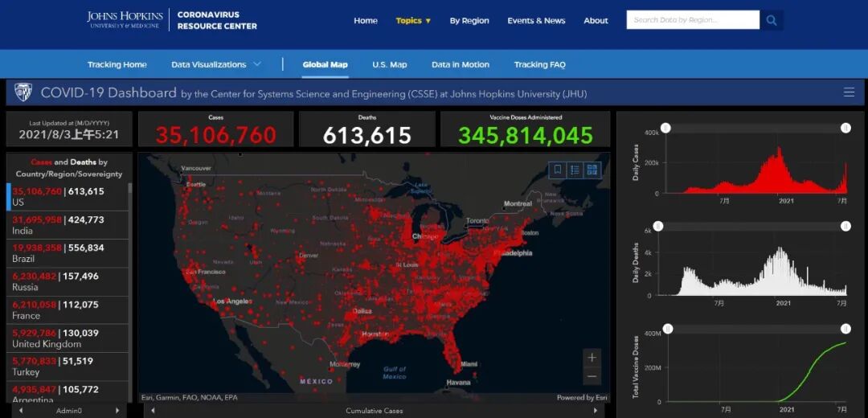Click Vaccine Doses Administered count
868x418 pixels.
(x=526, y=135)
